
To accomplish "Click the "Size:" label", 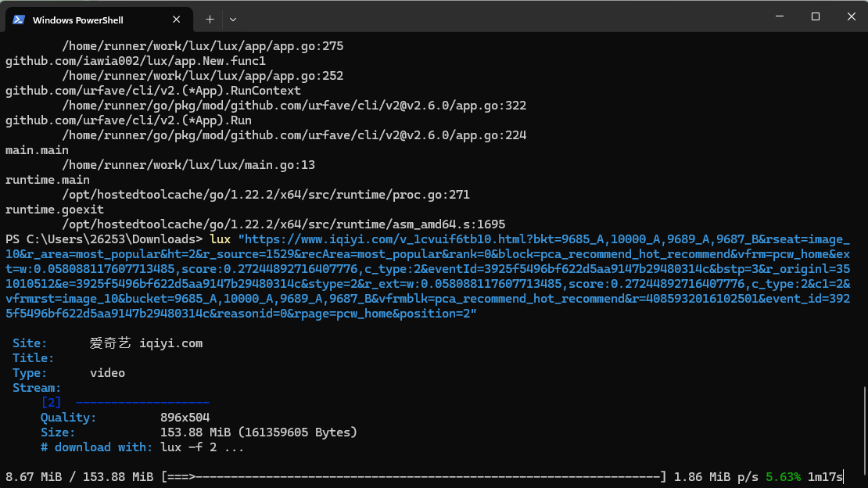I will [58, 432].
